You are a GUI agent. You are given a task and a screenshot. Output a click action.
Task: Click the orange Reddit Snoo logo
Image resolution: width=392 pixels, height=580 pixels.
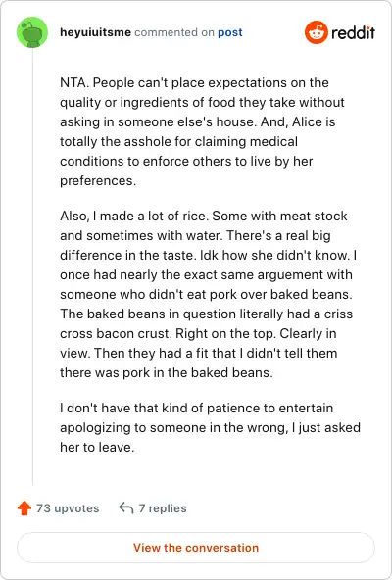point(317,32)
